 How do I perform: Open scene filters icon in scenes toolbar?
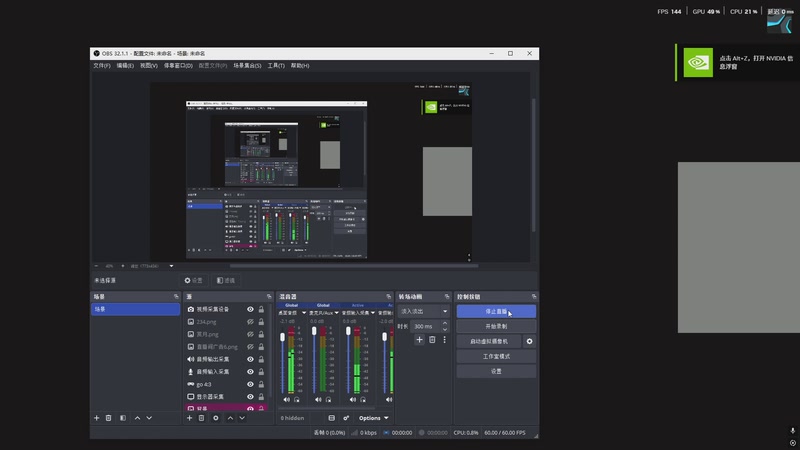123,418
